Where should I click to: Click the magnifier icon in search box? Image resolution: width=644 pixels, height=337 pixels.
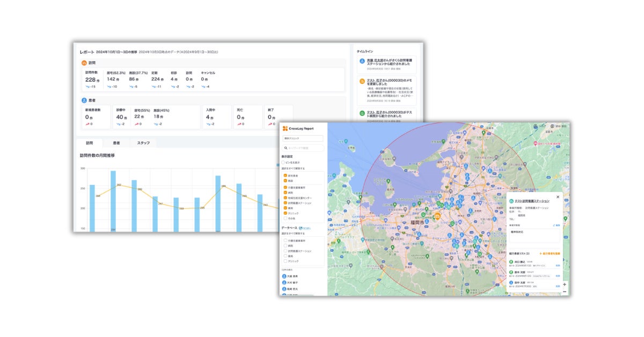coord(286,148)
